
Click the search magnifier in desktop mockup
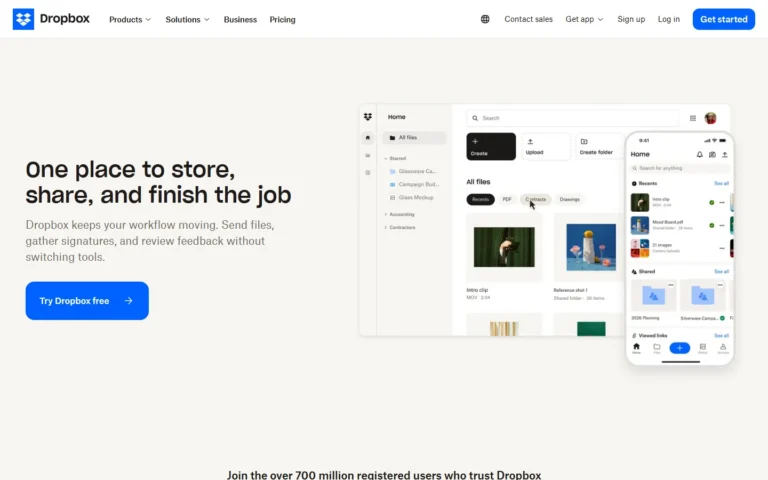tap(475, 118)
